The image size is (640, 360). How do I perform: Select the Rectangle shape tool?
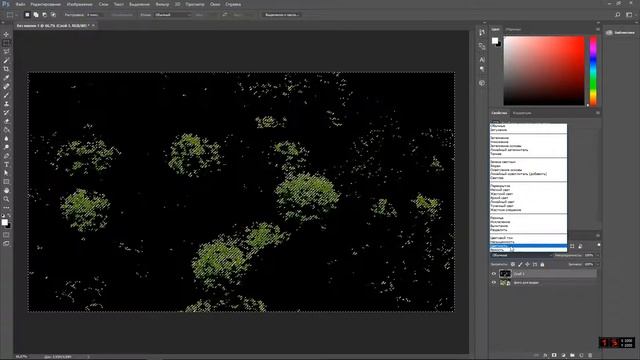pyautogui.click(x=6, y=182)
